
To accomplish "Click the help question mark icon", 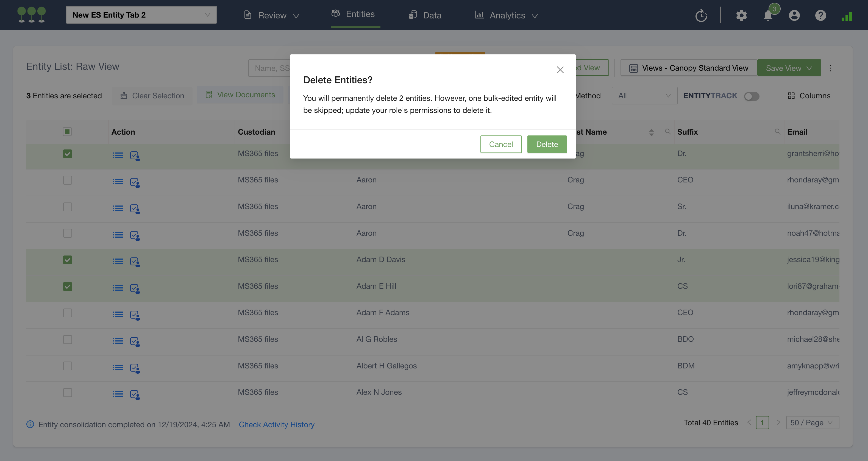I will (x=820, y=15).
